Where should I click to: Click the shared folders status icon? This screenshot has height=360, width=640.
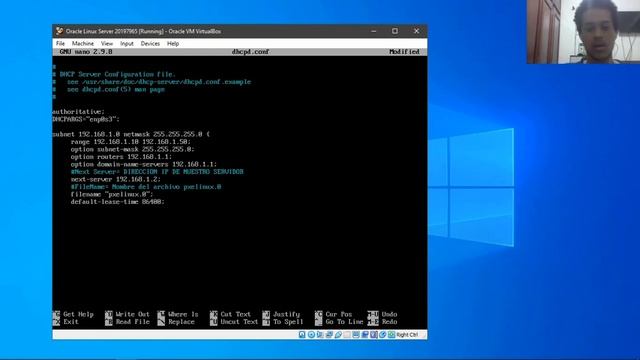point(347,335)
